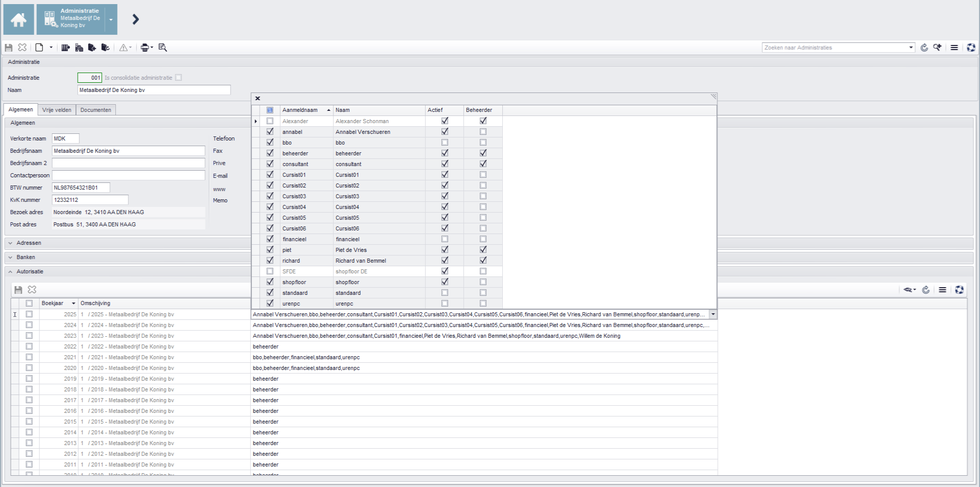980x487 pixels.
Task: Create a new record with the blank page icon
Action: [x=39, y=48]
